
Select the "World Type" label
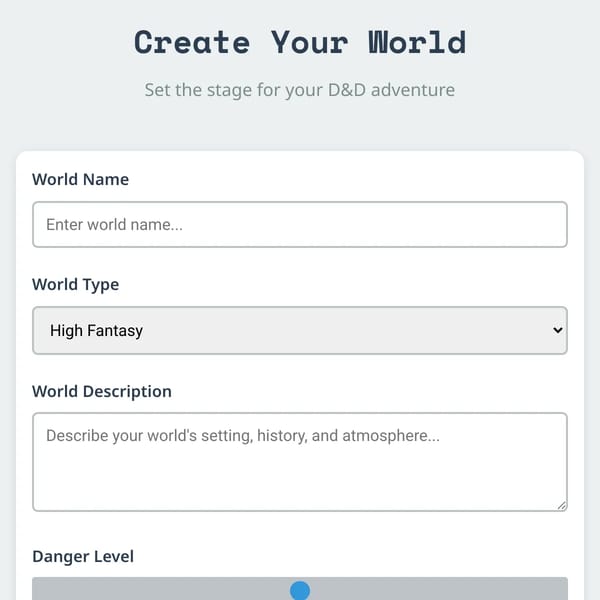(76, 285)
